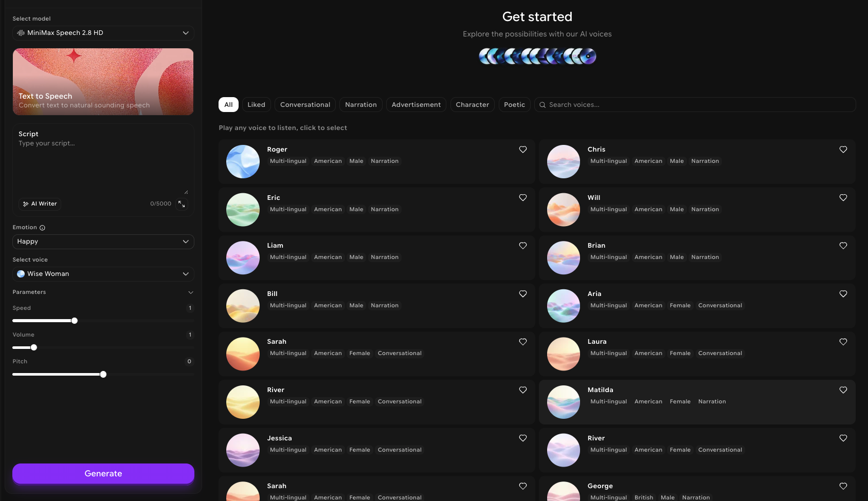Viewport: 868px width, 501px height.
Task: Click the Narration tag on Matilda
Action: [x=712, y=402]
